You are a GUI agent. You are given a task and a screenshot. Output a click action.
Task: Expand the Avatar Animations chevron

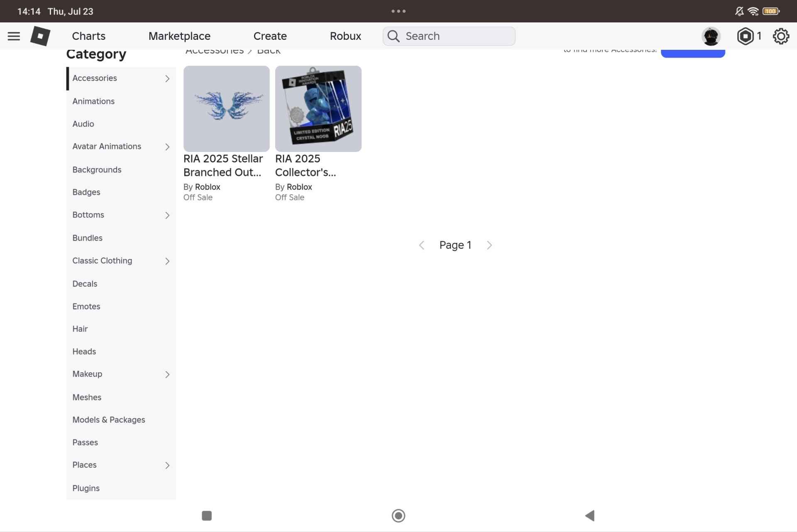(x=167, y=147)
